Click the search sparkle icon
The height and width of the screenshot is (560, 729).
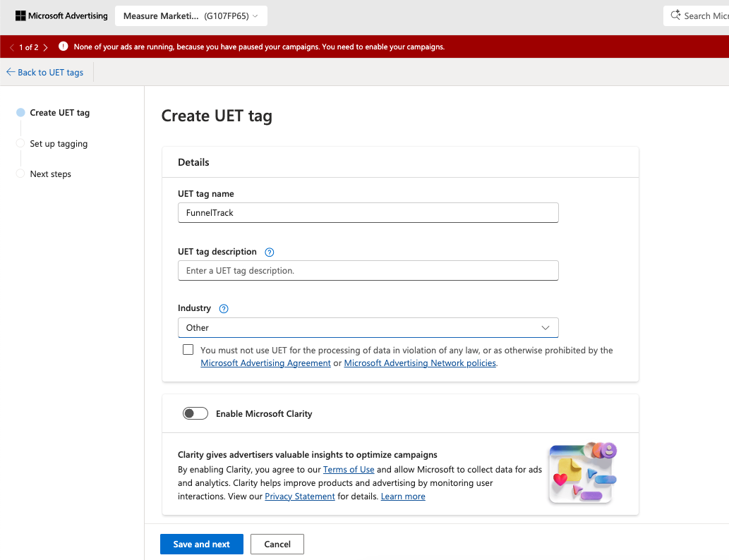(675, 16)
